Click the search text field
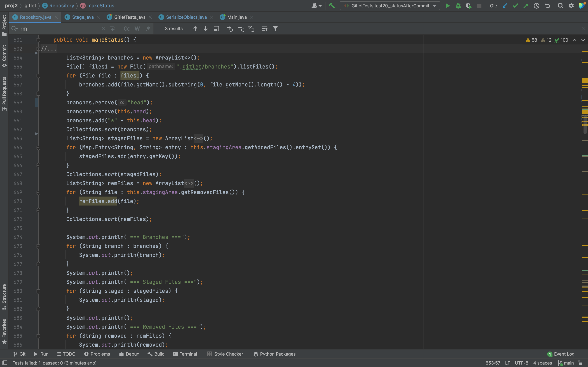Viewport: 588px width, 367px height. [61, 29]
